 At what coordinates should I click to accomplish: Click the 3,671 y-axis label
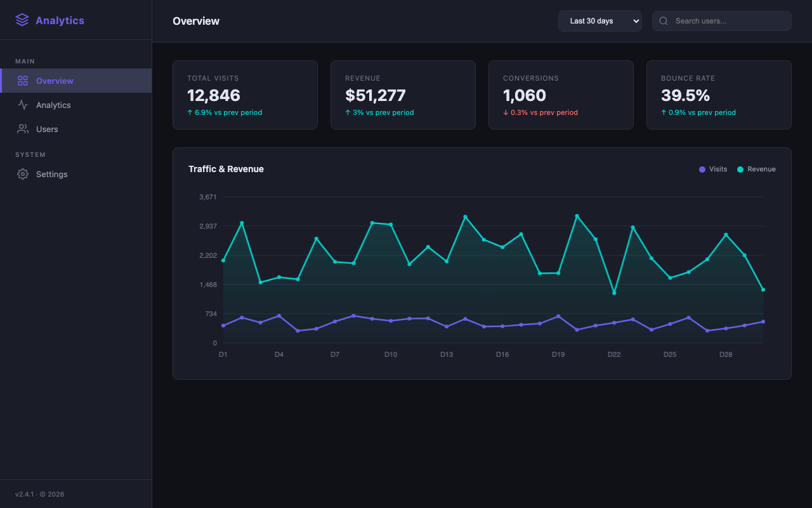208,197
